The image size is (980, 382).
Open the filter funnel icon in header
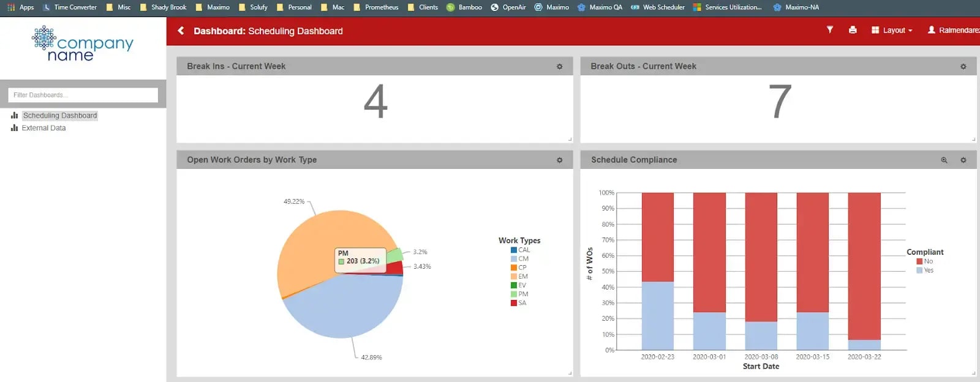[x=830, y=30]
